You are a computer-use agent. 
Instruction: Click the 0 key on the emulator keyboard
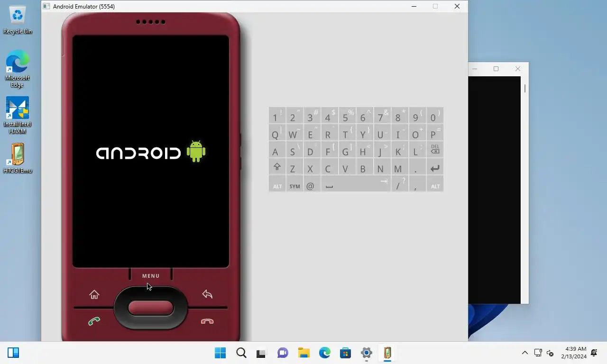coord(435,116)
